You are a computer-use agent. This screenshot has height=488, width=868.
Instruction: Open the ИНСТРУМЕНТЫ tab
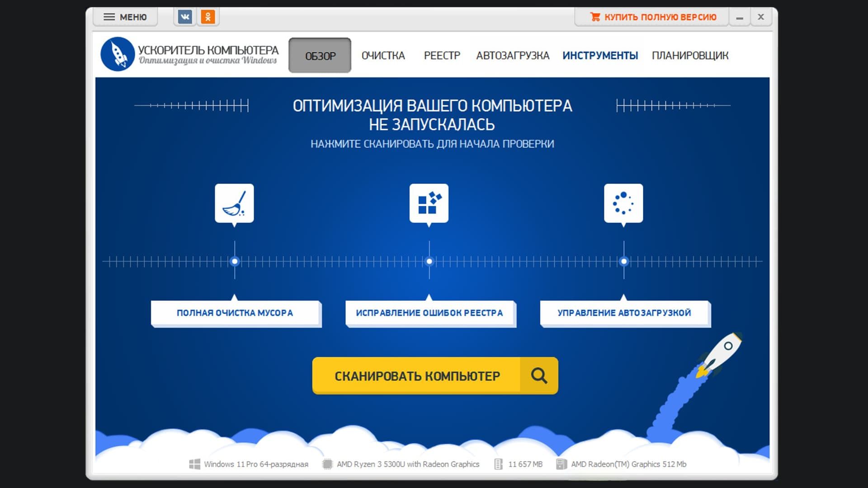coord(600,56)
